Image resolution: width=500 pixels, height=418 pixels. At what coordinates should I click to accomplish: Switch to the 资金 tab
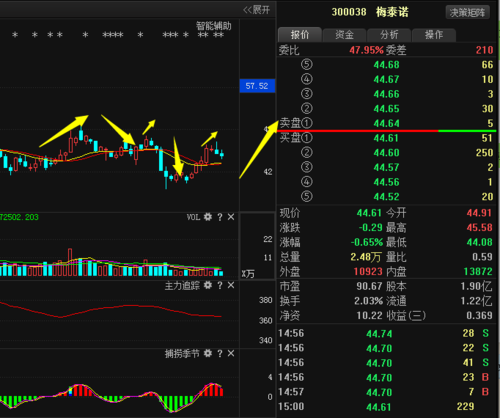[x=344, y=35]
